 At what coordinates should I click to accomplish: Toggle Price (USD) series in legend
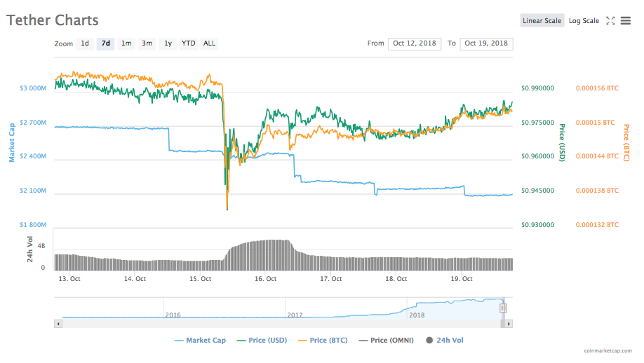[262, 340]
